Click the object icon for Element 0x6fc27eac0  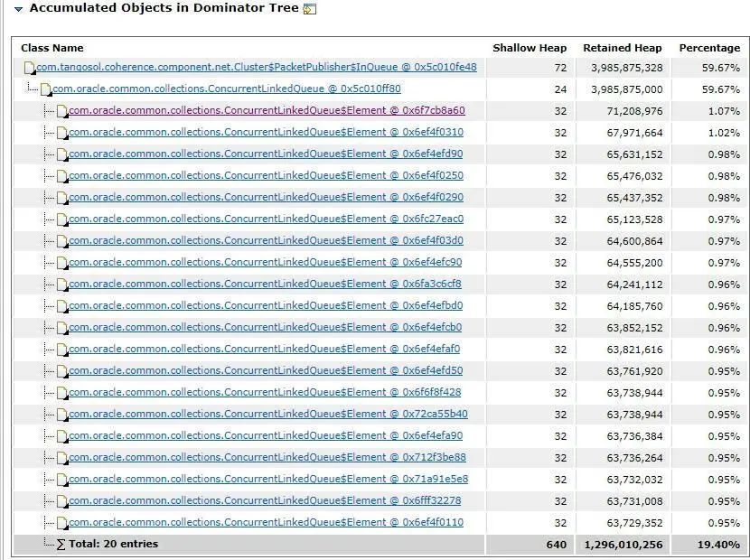62,220
